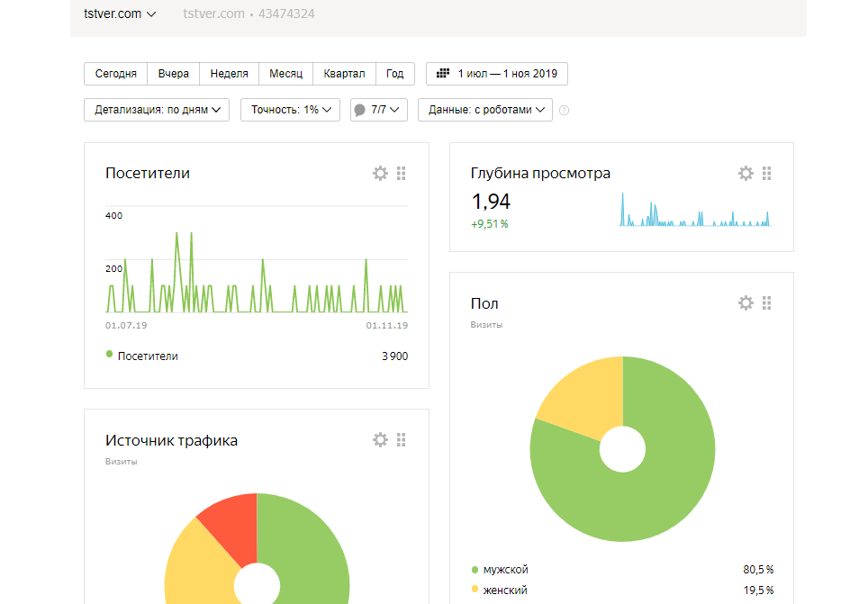The width and height of the screenshot is (868, 604).
Task: Open settings gear of Пол widget
Action: 746,302
